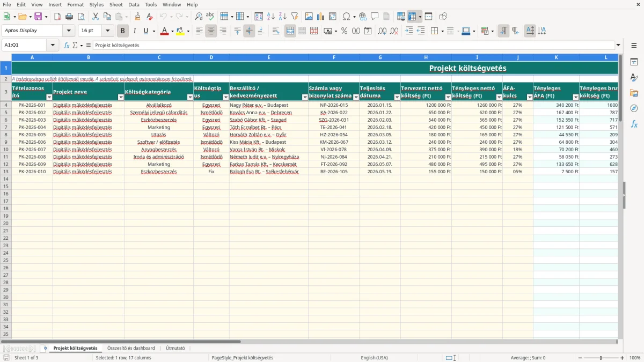Click the Sort dialog icon
The width and height of the screenshot is (644, 362).
click(x=259, y=17)
